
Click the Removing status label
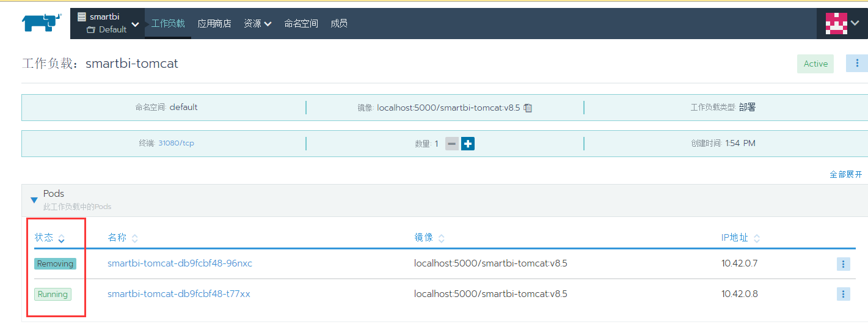pyautogui.click(x=55, y=264)
